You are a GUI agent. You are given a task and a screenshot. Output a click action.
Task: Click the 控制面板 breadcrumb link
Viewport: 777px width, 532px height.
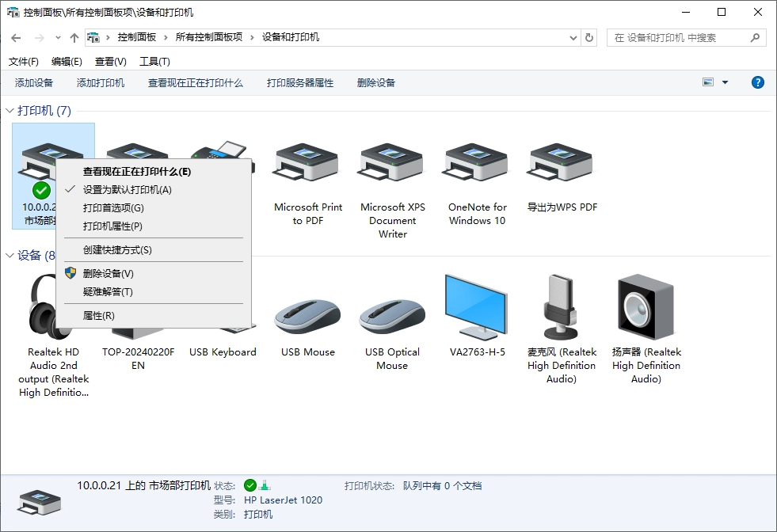pyautogui.click(x=137, y=37)
